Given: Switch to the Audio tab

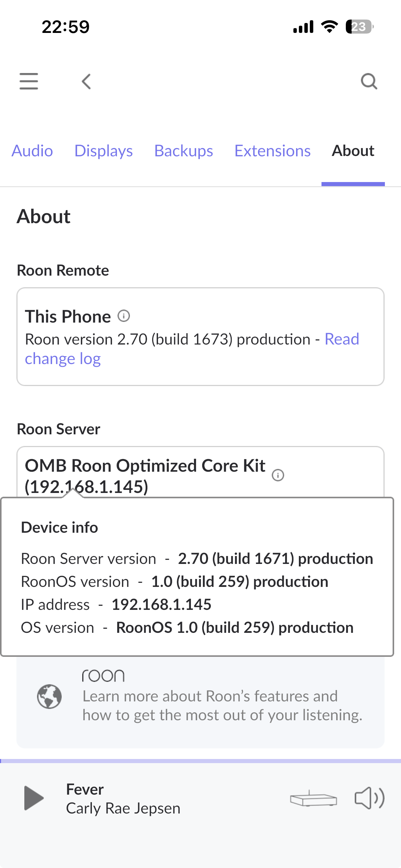Looking at the screenshot, I should point(32,151).
